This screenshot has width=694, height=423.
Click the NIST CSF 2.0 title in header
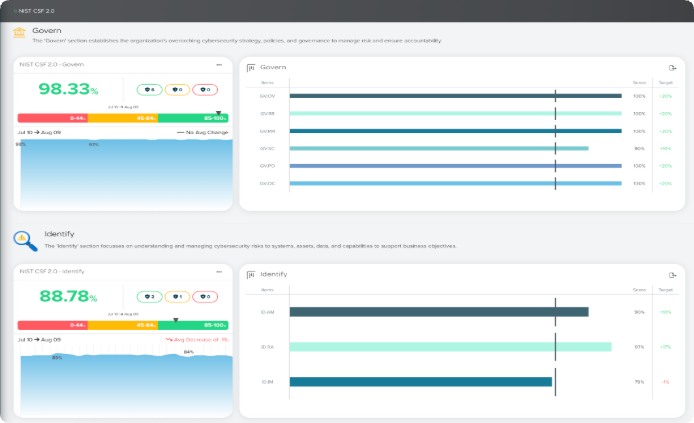(x=36, y=11)
